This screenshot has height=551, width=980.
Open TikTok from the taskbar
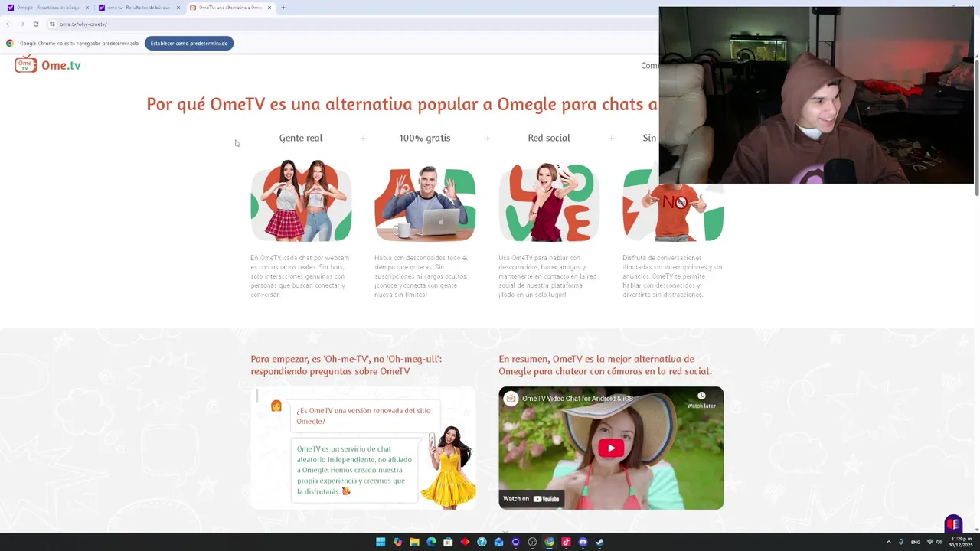[x=566, y=542]
